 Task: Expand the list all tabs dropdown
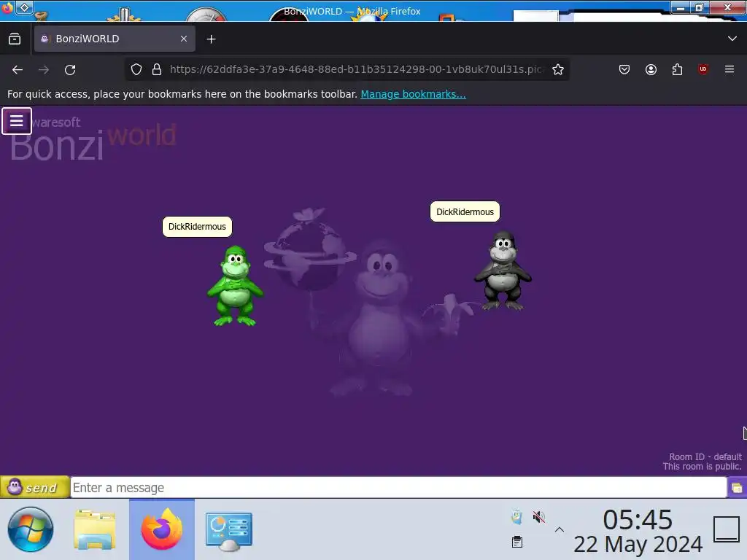(732, 39)
